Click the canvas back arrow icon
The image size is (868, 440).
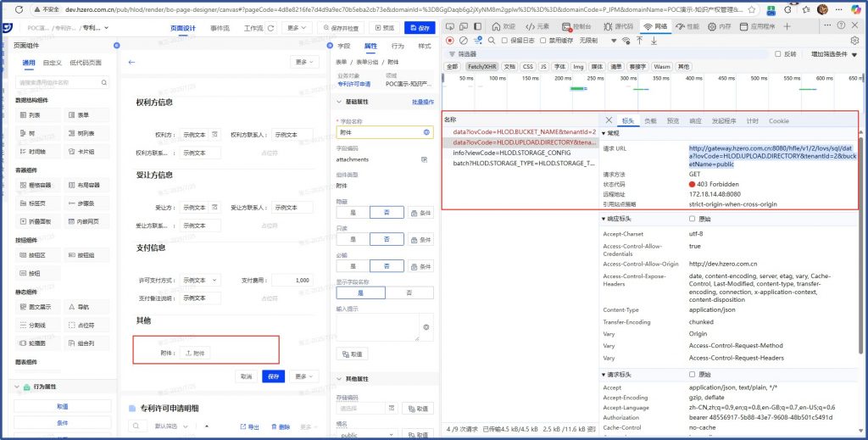point(131,62)
